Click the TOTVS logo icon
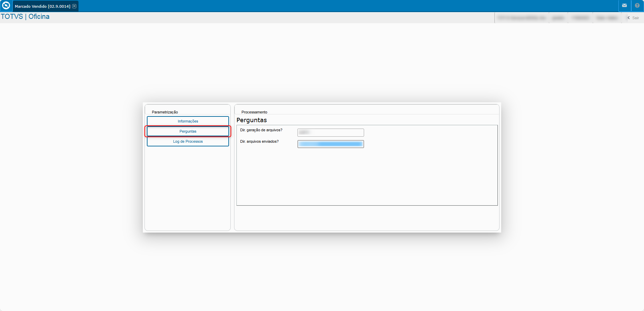This screenshot has width=644, height=311. click(x=6, y=5)
